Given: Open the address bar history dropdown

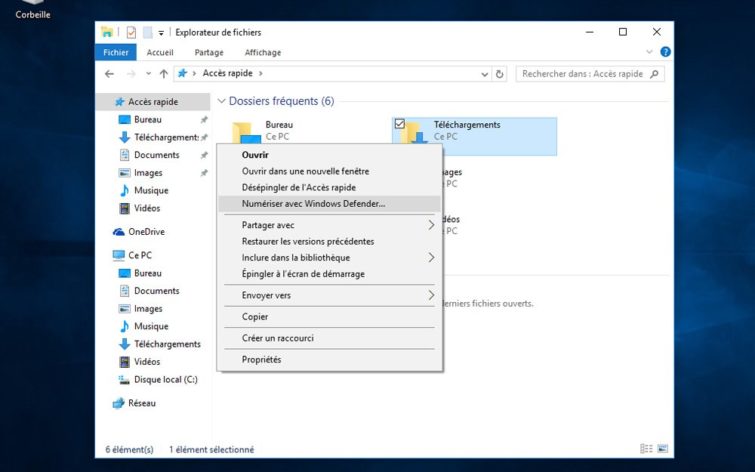Looking at the screenshot, I should pyautogui.click(x=484, y=74).
